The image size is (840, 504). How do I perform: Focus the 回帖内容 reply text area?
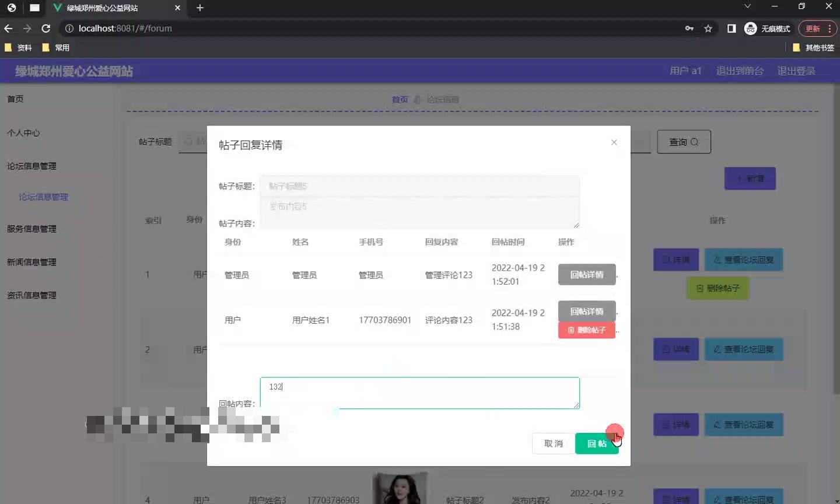point(419,393)
